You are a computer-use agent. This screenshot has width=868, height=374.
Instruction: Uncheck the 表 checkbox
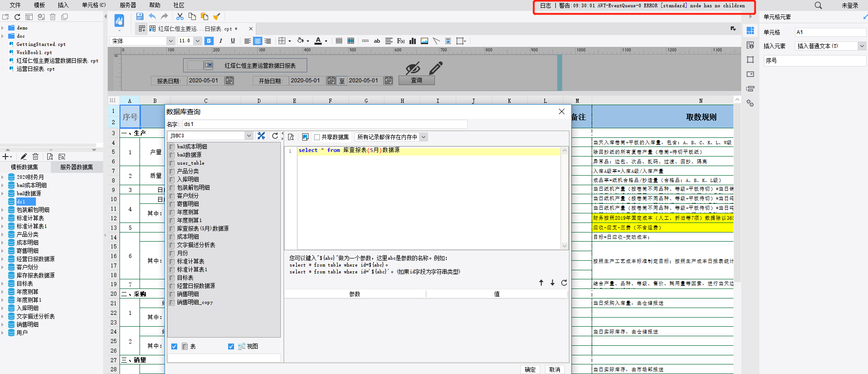pyautogui.click(x=174, y=346)
